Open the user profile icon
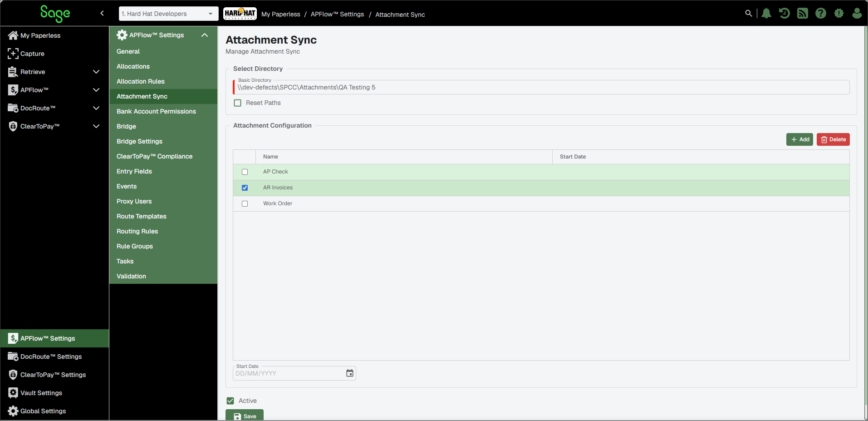 point(857,14)
